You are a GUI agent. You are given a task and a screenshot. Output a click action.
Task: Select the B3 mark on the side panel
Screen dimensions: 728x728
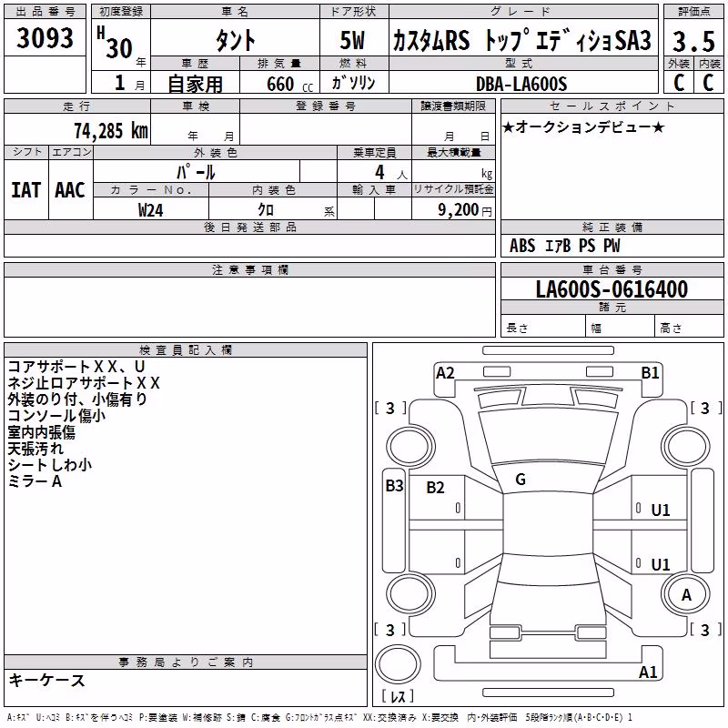point(394,486)
